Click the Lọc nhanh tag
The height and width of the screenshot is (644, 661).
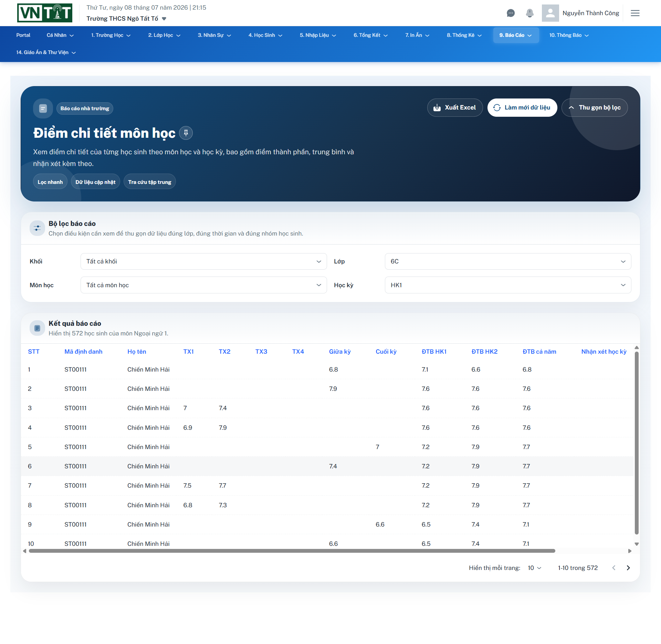pos(50,182)
